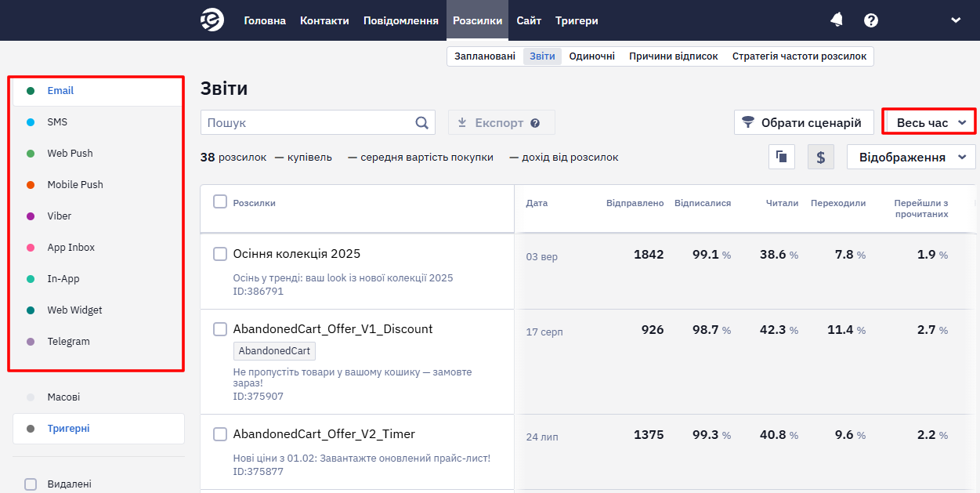Viewport: 980px width, 493px height.
Task: Open the AbandonedCart_Offer_V2_Timer campaign
Action: click(x=324, y=434)
